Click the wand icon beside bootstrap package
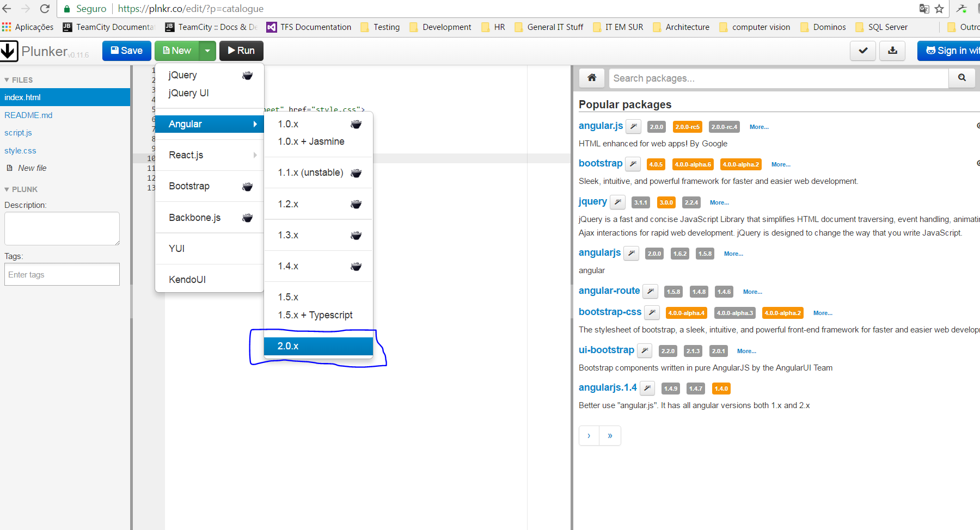Image resolution: width=980 pixels, height=530 pixels. pyautogui.click(x=633, y=164)
